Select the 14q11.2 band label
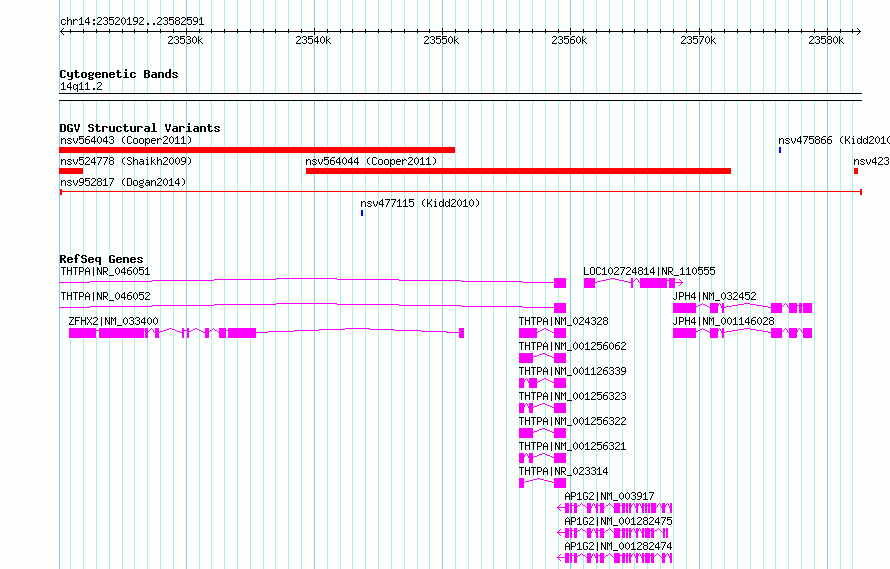 tap(81, 86)
